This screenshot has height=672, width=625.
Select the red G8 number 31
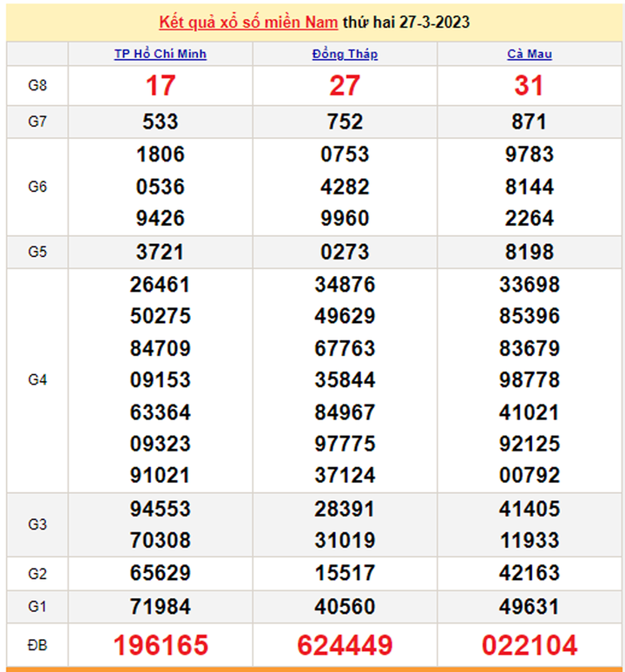click(x=530, y=85)
